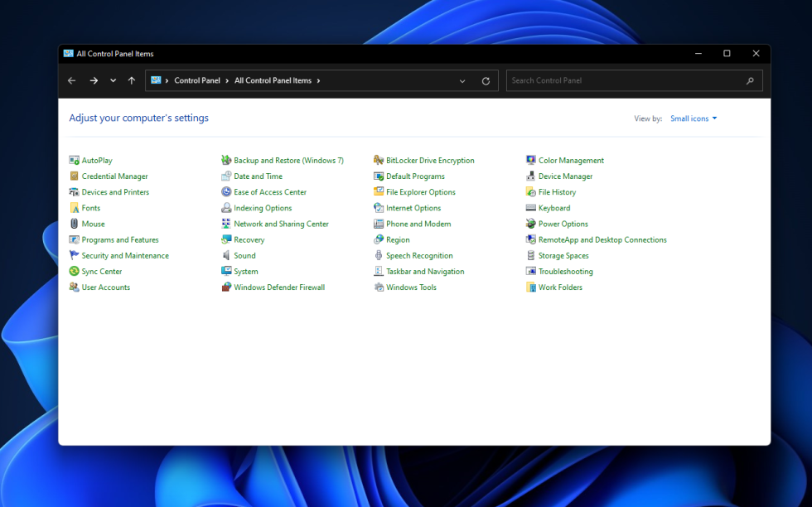The image size is (812, 507).
Task: Open Storage Spaces
Action: (564, 255)
